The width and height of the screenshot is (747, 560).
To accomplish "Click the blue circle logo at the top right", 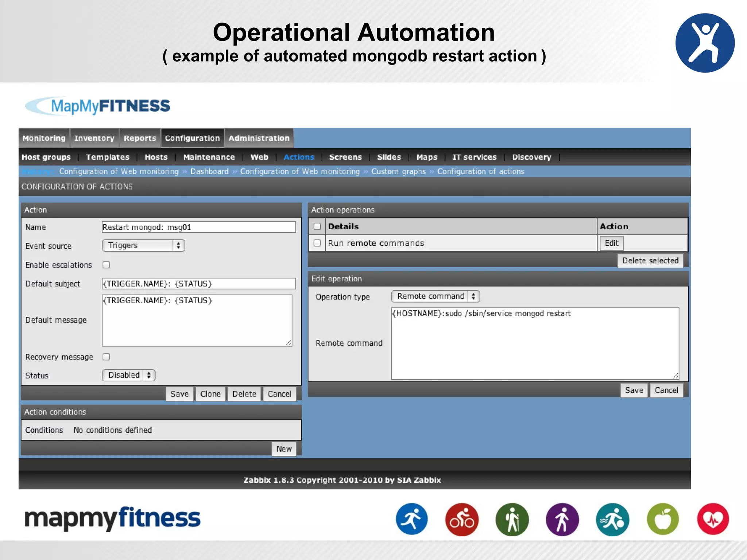I will [705, 43].
